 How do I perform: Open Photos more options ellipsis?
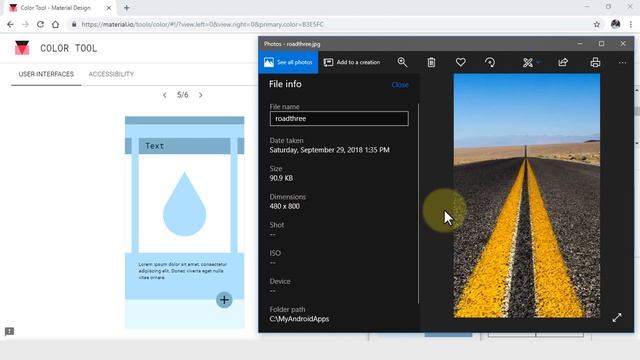[622, 62]
